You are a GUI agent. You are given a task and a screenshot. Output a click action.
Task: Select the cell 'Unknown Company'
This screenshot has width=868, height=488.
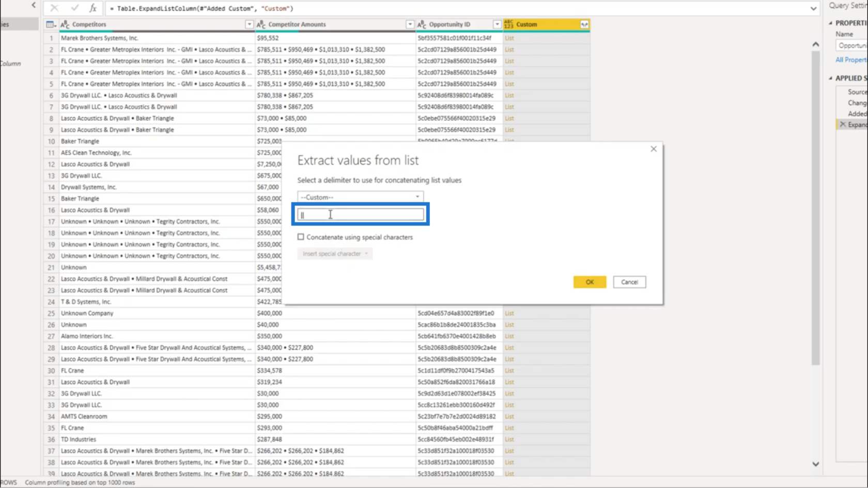[x=157, y=313]
